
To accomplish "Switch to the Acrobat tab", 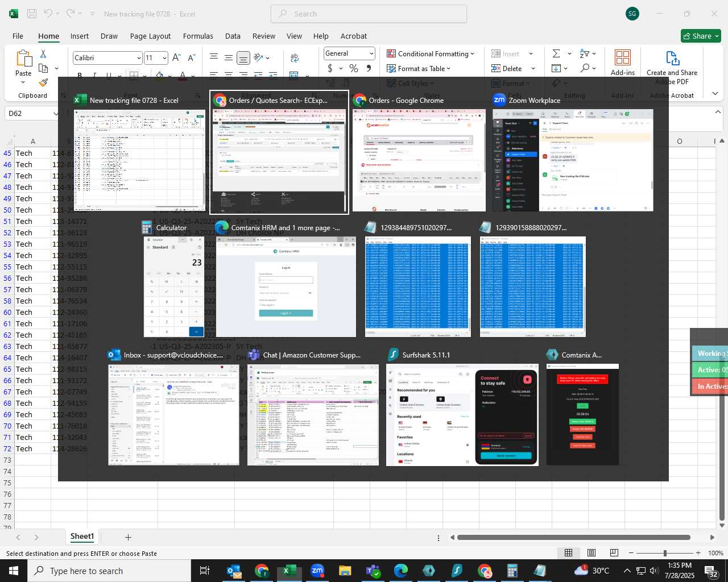I will 354,36.
